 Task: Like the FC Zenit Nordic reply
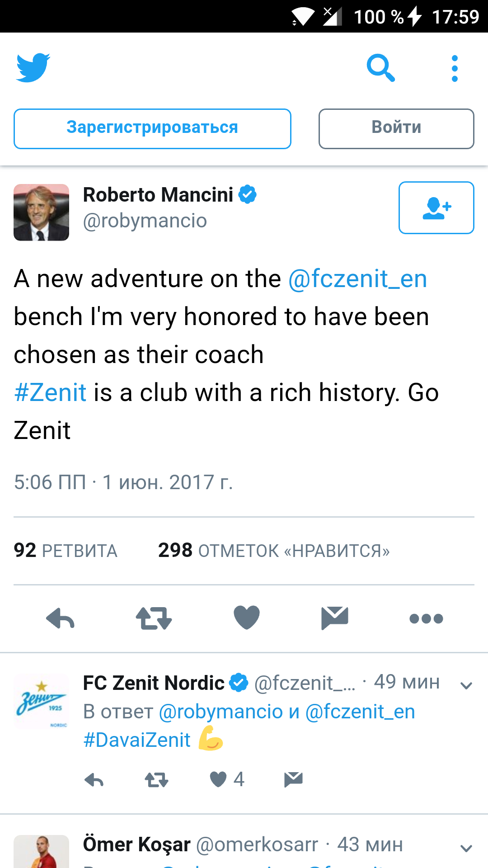click(218, 779)
